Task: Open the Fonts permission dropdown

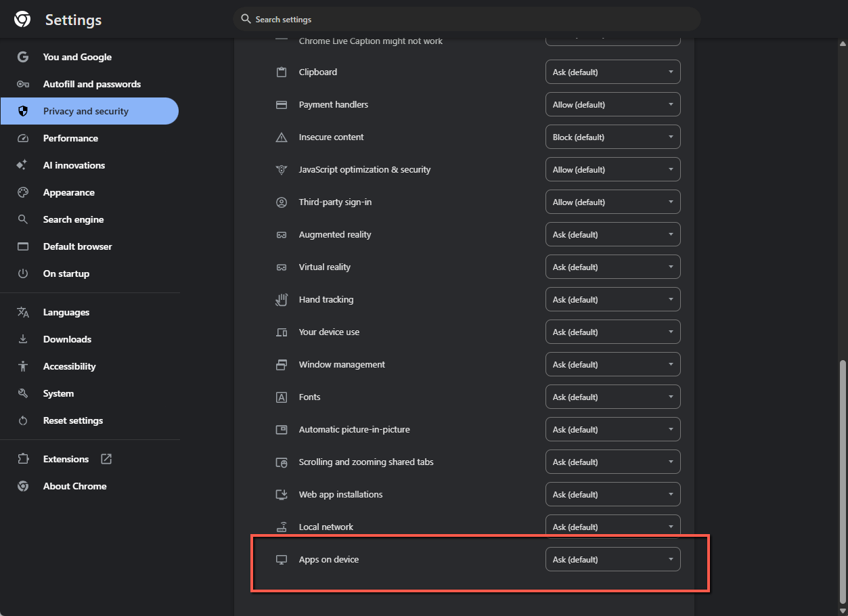Action: 612,397
